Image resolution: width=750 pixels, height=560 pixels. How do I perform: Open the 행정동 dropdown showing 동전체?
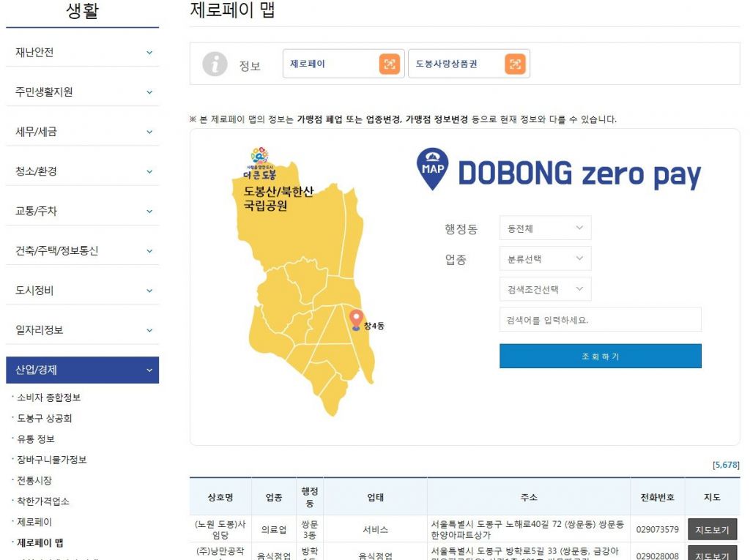click(x=545, y=228)
